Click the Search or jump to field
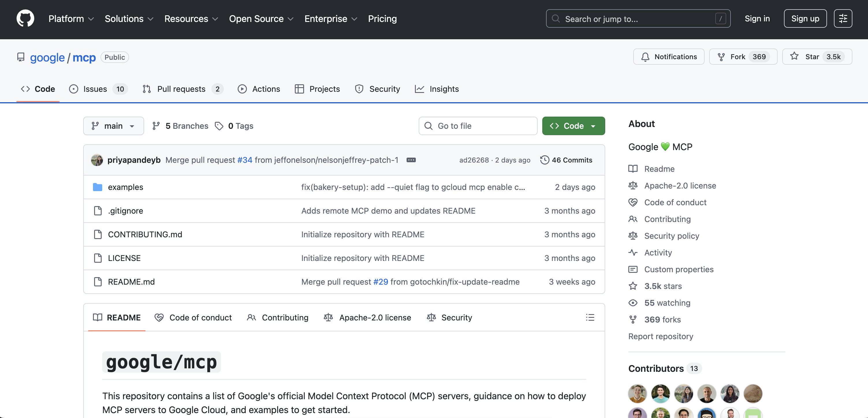The width and height of the screenshot is (868, 418). [638, 18]
